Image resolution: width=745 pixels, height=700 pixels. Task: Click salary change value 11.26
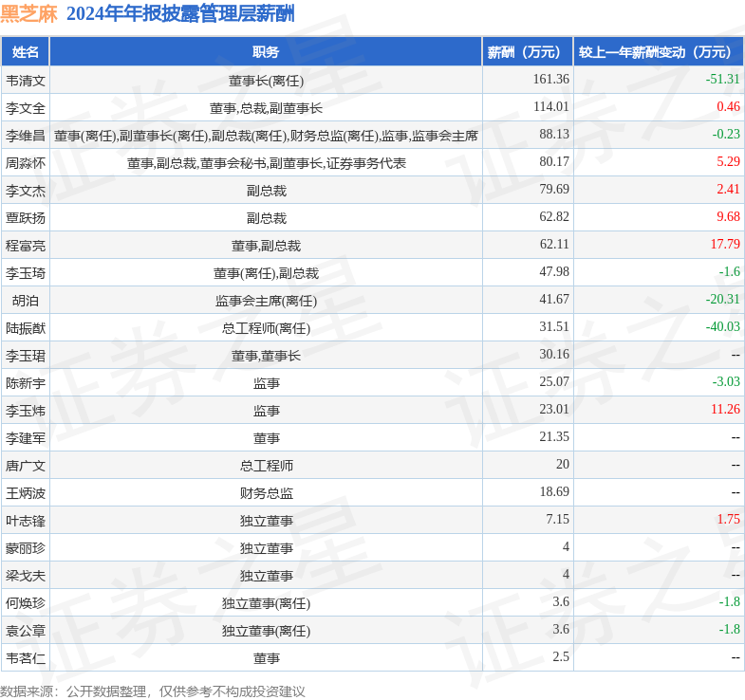point(725,410)
